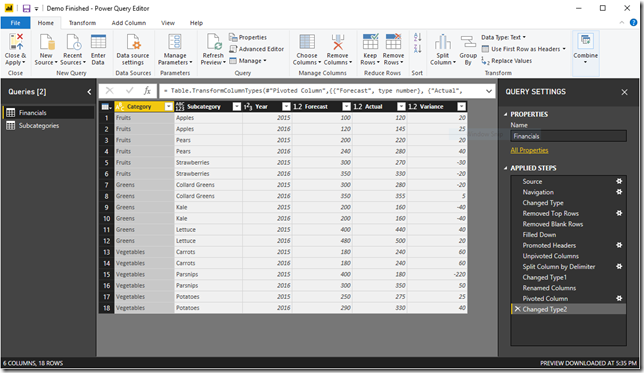Open the Advanced Editor
644x373 pixels.
coord(256,49)
